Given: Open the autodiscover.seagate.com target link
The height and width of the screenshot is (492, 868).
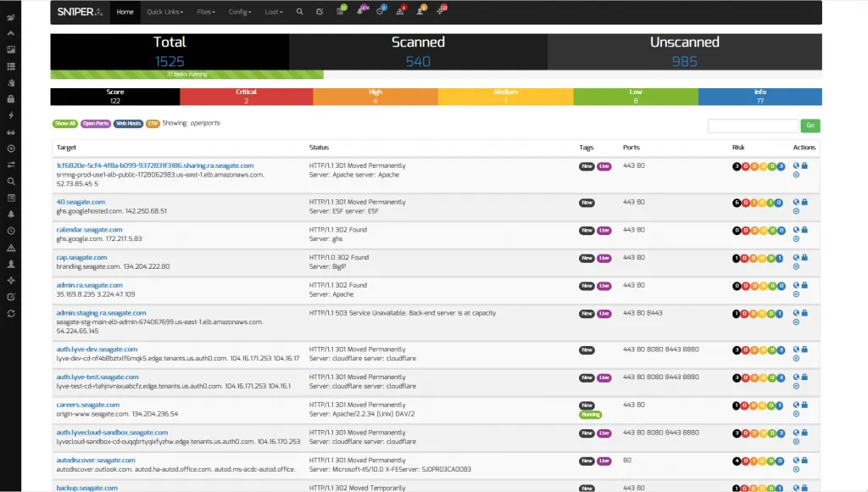Looking at the screenshot, I should 96,461.
